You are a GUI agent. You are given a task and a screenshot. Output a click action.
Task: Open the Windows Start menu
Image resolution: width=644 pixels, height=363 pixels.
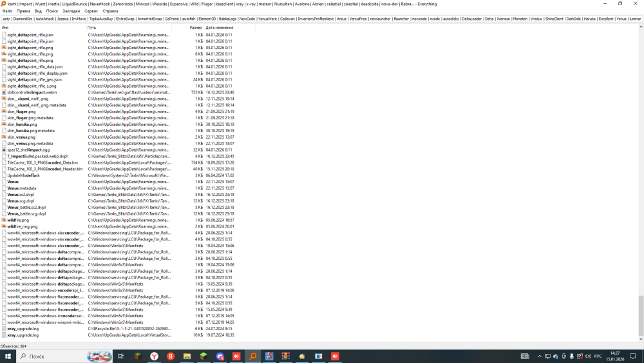tap(8, 356)
